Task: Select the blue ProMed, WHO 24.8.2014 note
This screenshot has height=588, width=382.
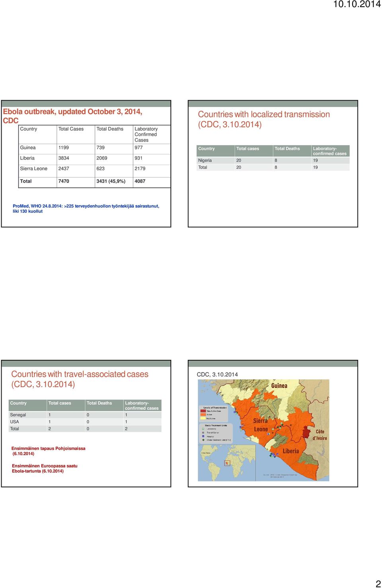Action: click(86, 209)
